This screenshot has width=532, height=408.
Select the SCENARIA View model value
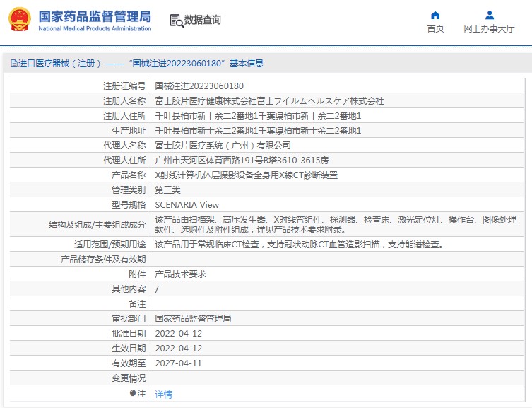187,205
